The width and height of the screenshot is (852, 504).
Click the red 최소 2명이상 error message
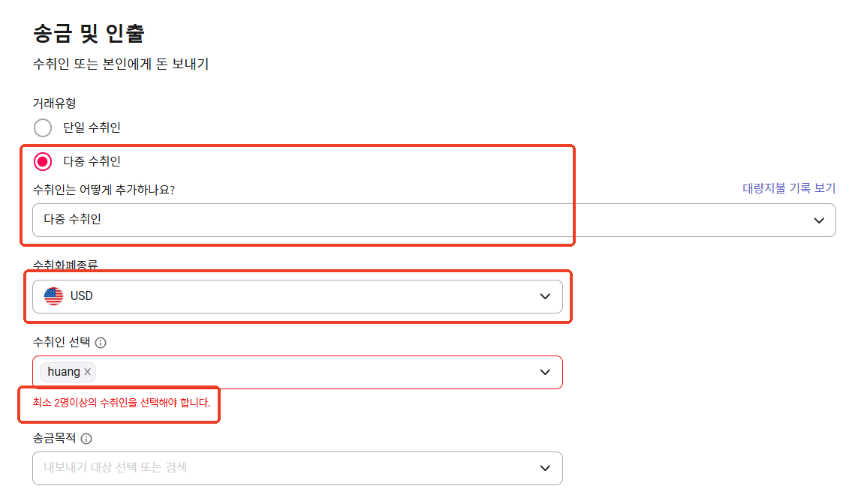[x=121, y=403]
